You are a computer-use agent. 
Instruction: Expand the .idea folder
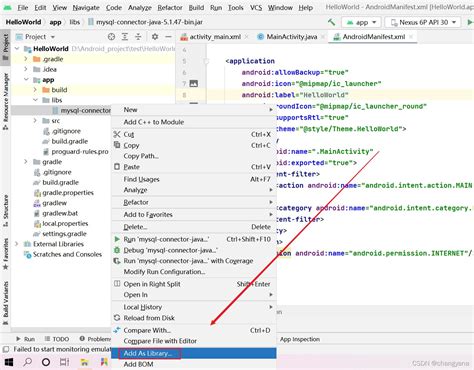coord(26,69)
